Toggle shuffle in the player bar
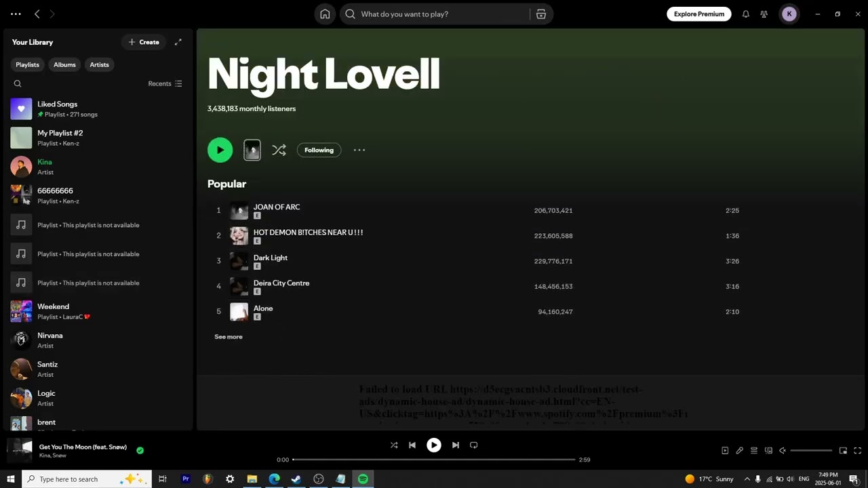868x488 pixels. pos(394,445)
